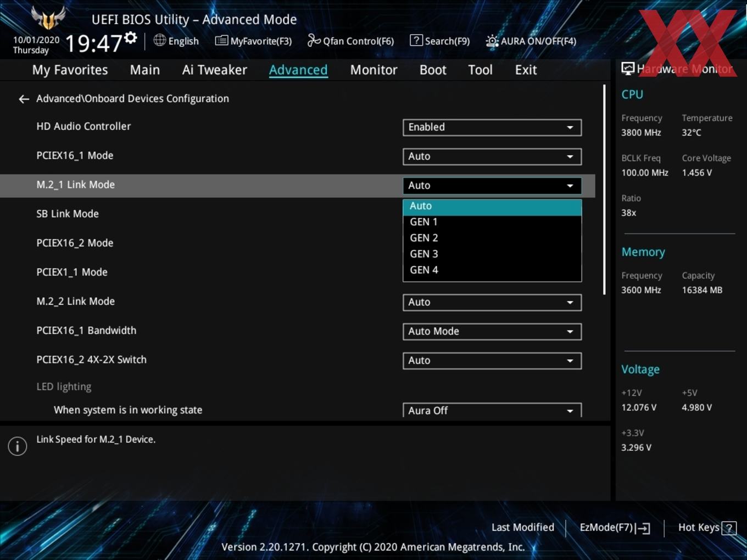Click the HD Audio Controller label
The height and width of the screenshot is (560, 747).
pyautogui.click(x=83, y=126)
